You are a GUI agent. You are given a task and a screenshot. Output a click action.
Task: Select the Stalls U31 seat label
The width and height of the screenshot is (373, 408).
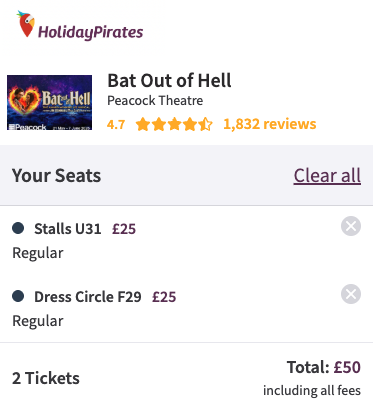(68, 229)
